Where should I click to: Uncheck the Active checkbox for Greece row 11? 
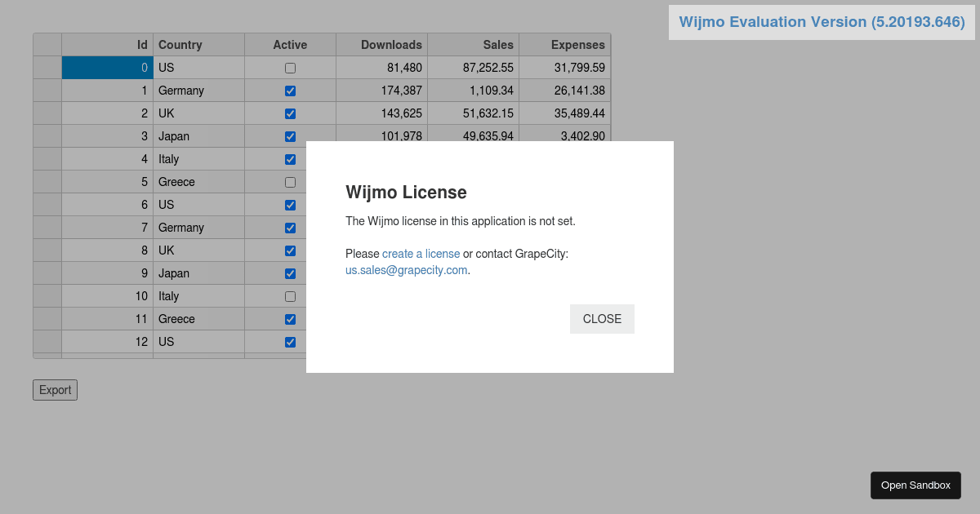[x=290, y=319]
